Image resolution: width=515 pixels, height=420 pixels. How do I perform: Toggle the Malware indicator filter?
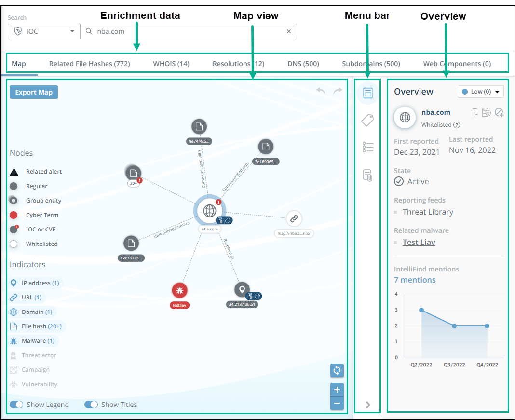[x=32, y=340]
